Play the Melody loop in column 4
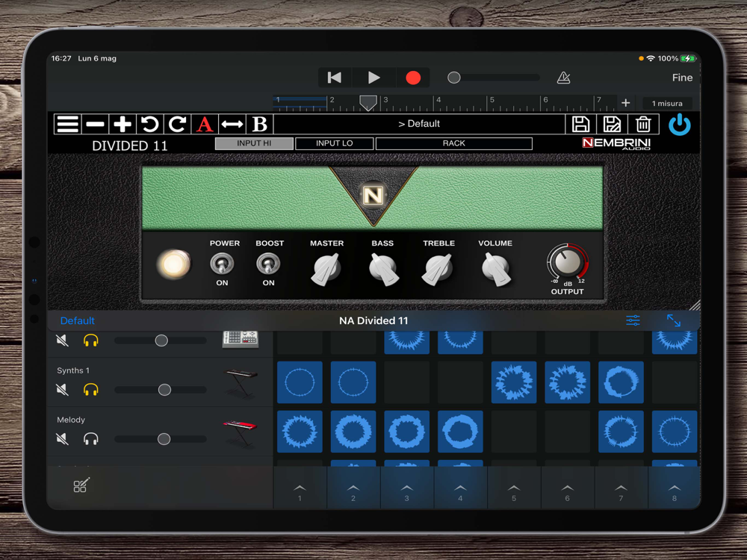Image resolution: width=747 pixels, height=560 pixels. point(460,432)
